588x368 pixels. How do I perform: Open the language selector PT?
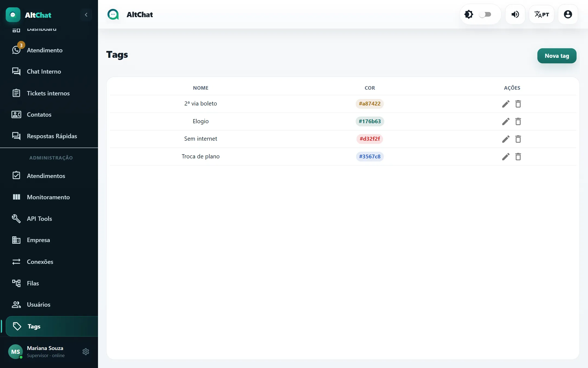click(541, 14)
